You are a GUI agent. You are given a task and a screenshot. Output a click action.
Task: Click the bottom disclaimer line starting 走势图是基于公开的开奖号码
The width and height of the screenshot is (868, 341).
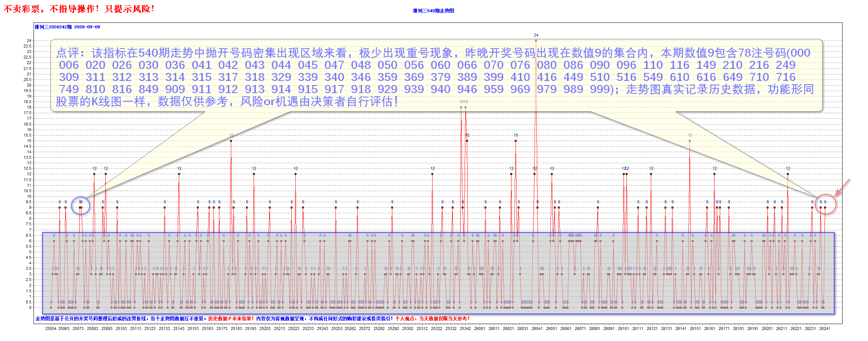253,319
